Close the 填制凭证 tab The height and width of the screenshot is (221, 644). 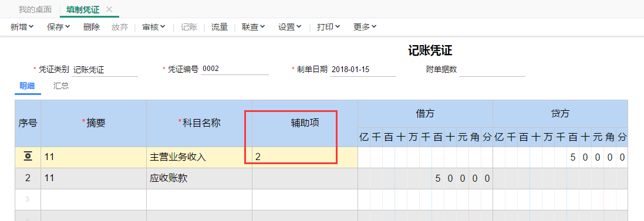pyautogui.click(x=109, y=9)
